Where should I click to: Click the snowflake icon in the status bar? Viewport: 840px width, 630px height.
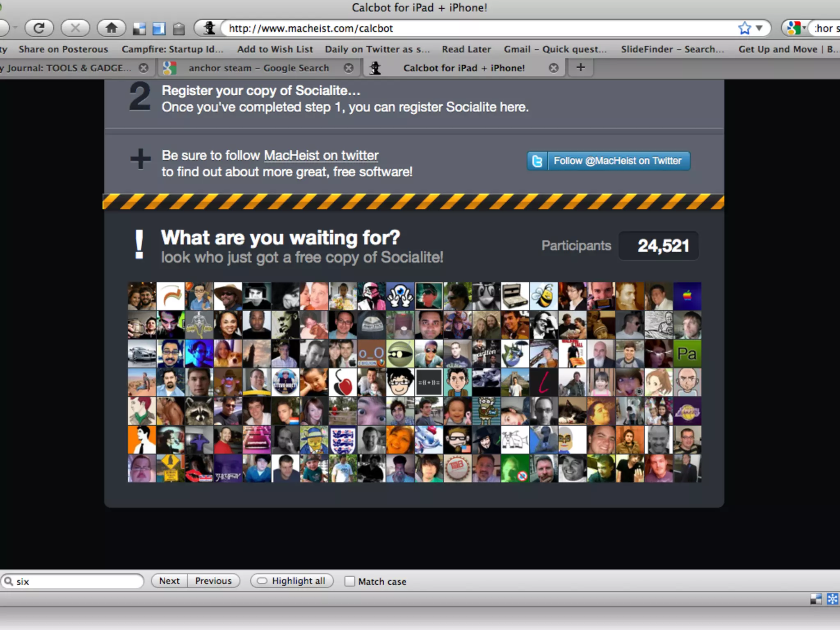pos(832,599)
